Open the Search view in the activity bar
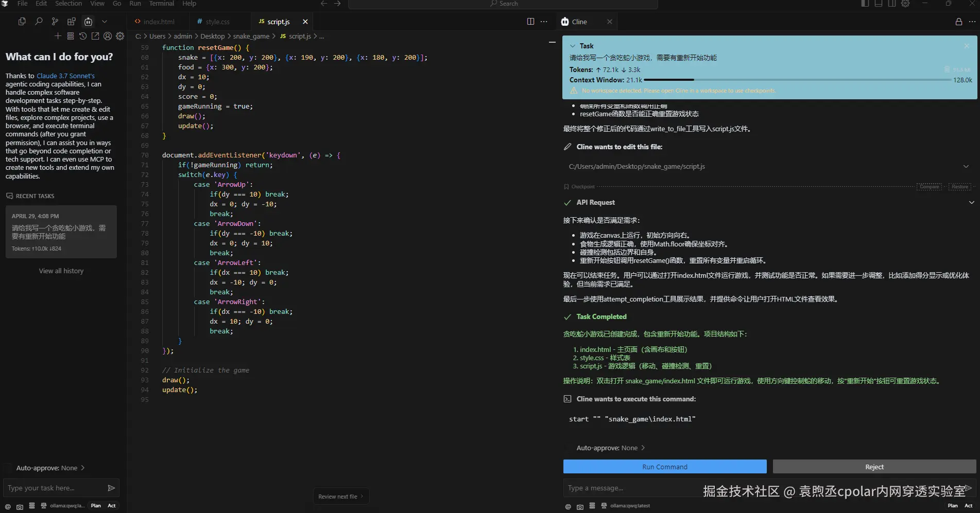 point(39,22)
